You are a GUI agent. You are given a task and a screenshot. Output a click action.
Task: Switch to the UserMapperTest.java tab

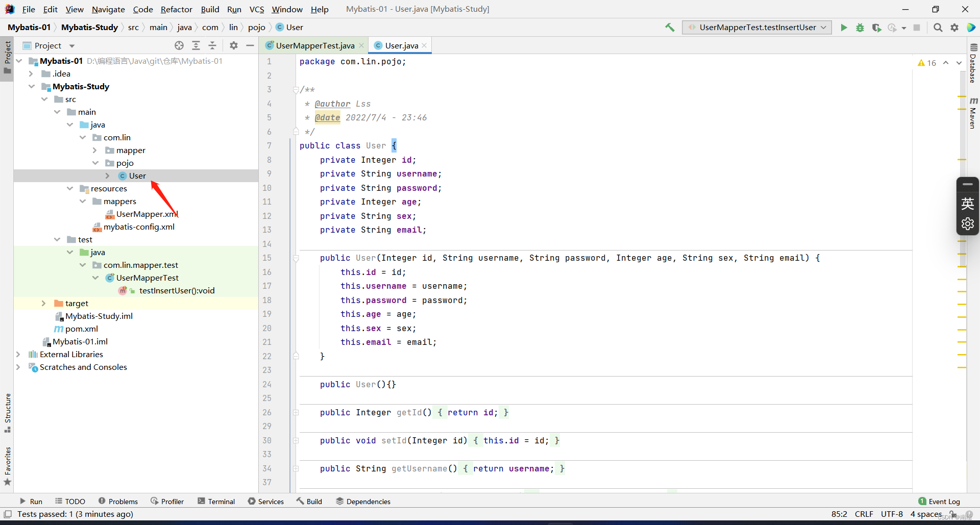point(315,45)
